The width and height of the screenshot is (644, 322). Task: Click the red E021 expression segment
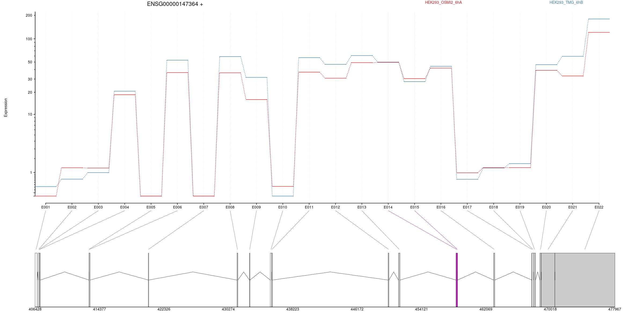click(573, 76)
